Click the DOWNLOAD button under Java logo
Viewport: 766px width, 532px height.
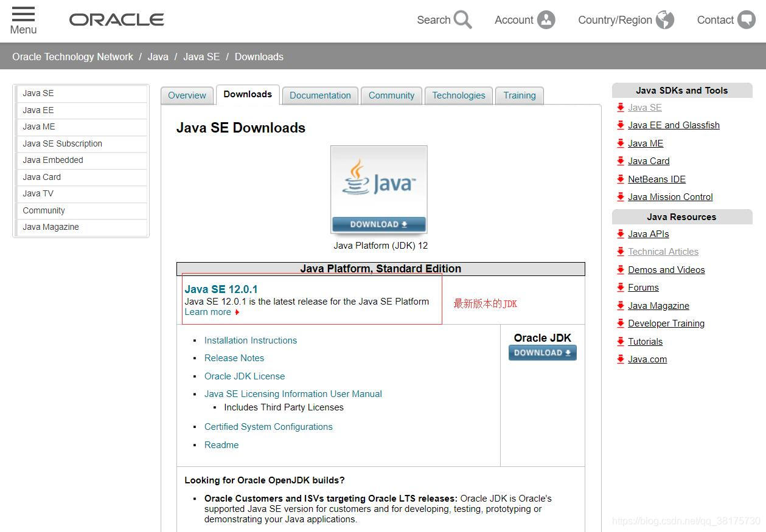379,224
